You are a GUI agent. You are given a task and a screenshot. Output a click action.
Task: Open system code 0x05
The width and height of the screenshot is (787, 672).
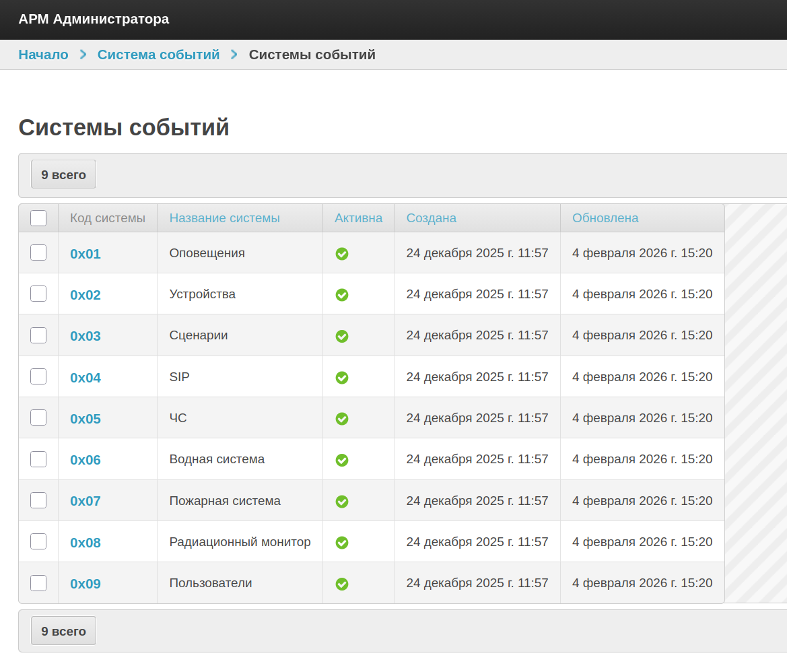click(85, 419)
